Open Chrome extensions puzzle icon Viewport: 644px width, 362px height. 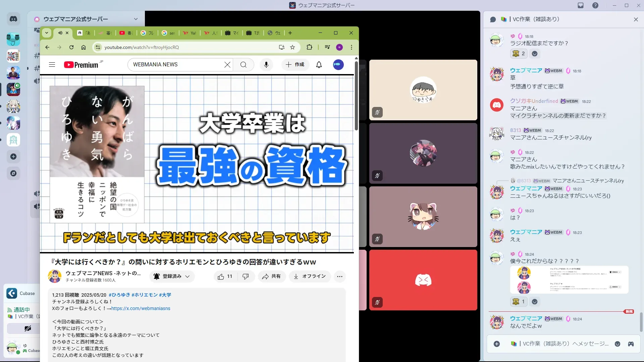click(309, 47)
